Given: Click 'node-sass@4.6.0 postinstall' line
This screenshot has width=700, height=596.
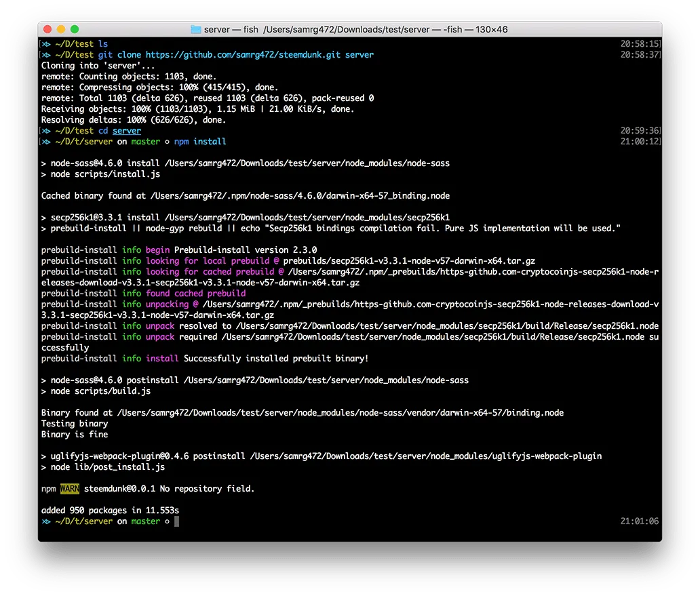Looking at the screenshot, I should [x=254, y=380].
